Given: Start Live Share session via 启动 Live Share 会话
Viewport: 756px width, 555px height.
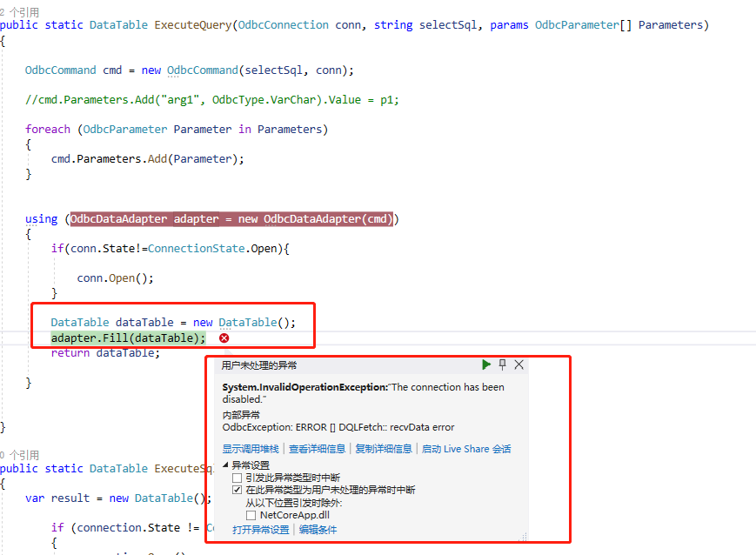Looking at the screenshot, I should click(466, 449).
